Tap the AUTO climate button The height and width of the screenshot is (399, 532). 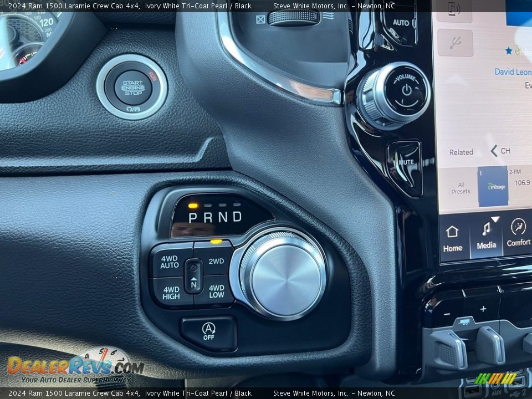[402, 24]
